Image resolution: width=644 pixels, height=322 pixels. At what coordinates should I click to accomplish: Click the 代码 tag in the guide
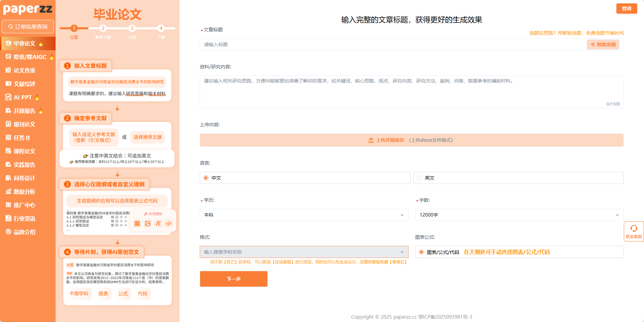point(142,294)
